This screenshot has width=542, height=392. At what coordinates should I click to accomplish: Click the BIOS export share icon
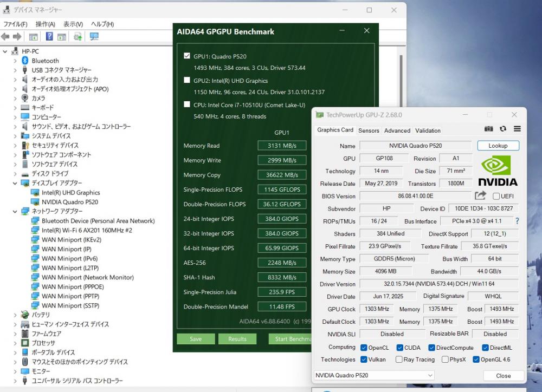[480, 195]
